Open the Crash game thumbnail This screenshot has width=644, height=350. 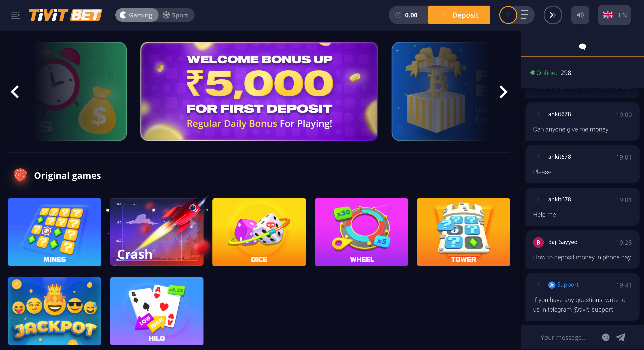[157, 232]
